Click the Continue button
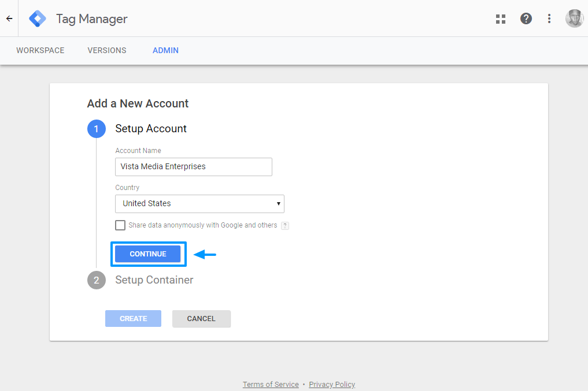 (x=148, y=254)
